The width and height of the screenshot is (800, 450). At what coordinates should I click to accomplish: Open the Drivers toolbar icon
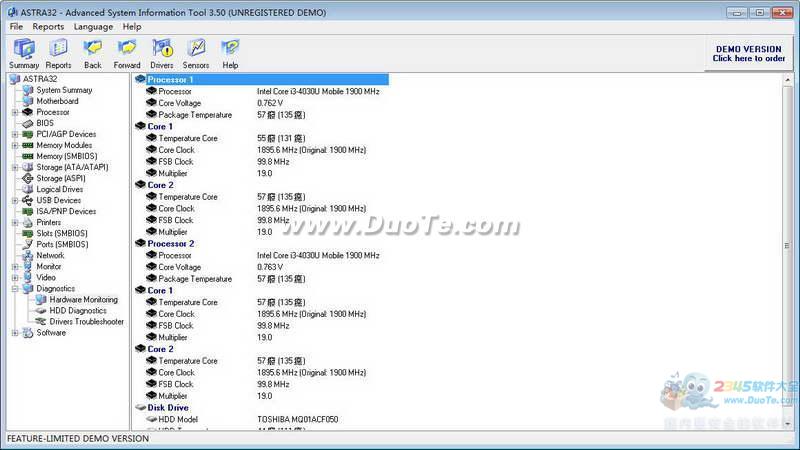coord(162,53)
